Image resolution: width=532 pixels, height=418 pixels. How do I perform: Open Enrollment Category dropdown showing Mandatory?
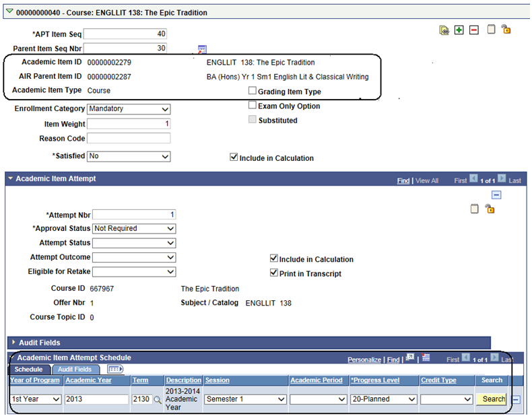pyautogui.click(x=129, y=109)
